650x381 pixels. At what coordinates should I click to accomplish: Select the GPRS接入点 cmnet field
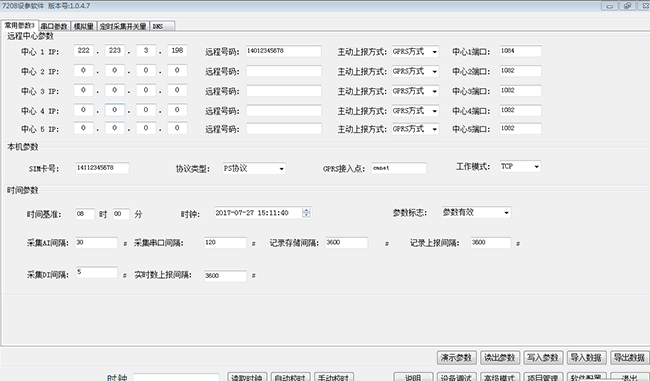(399, 168)
